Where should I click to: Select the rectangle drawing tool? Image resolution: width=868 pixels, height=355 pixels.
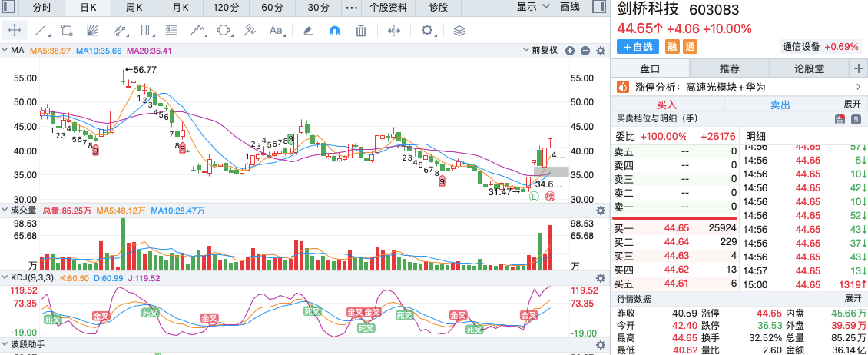coord(67,31)
